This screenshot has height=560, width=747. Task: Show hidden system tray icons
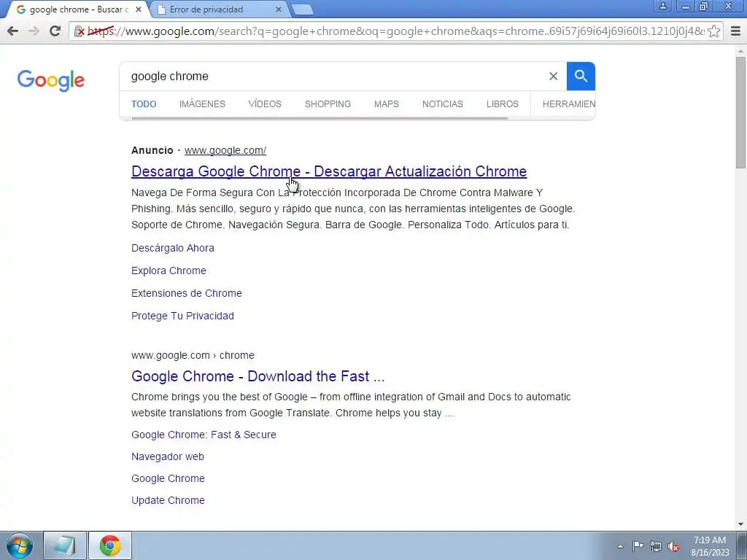point(620,546)
